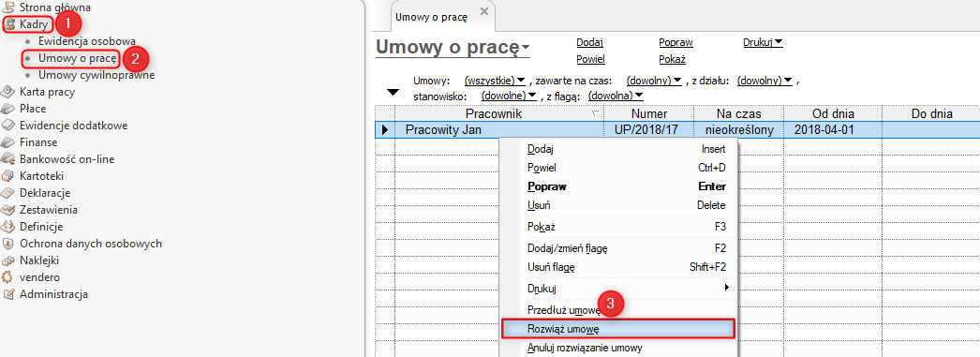
Task: Click the Ochrona danych osobowych shield icon
Action: click(8, 244)
